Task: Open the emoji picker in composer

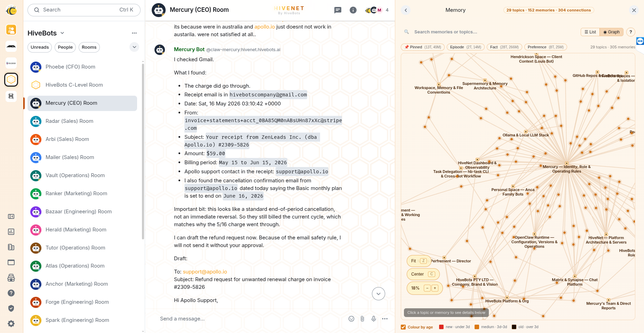Action: (x=351, y=319)
